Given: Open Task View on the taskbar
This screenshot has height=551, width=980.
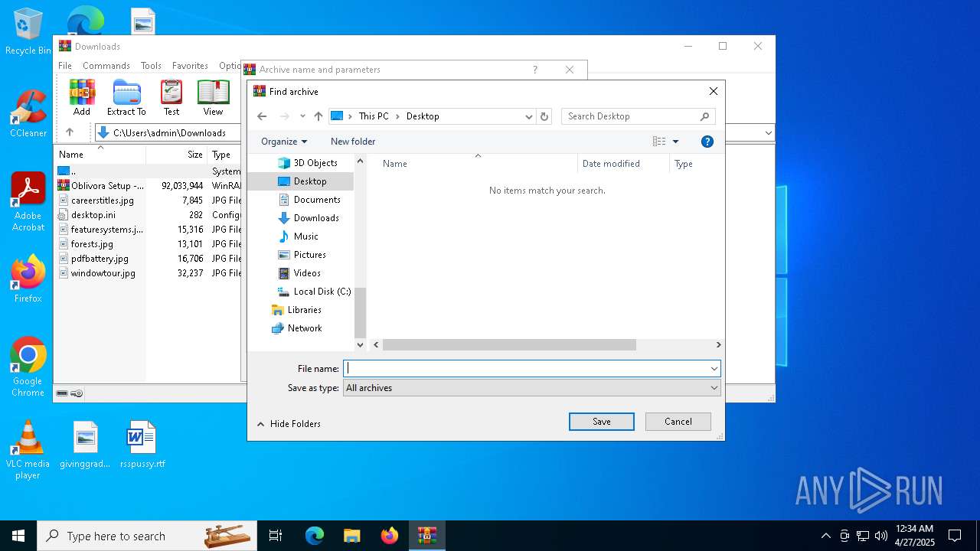Looking at the screenshot, I should click(x=276, y=536).
